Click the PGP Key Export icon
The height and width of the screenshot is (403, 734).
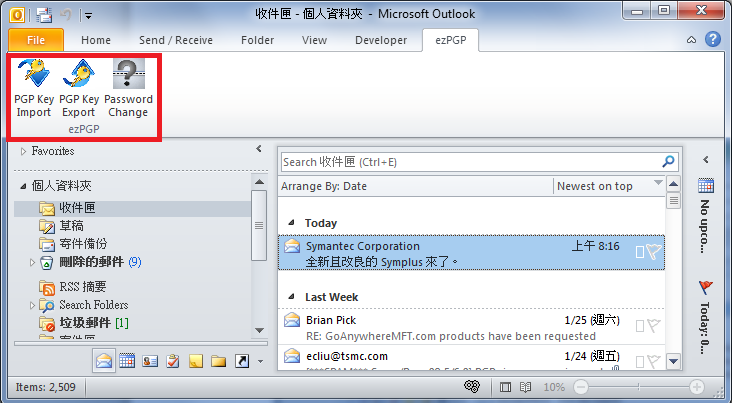coord(77,76)
